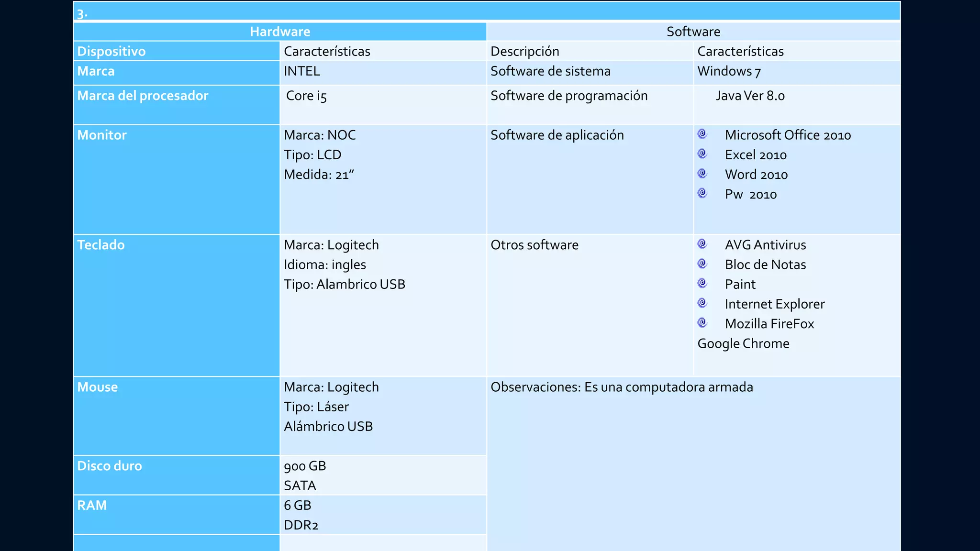Image resolution: width=980 pixels, height=551 pixels.
Task: Click the Tipo: Láser text
Action: coord(316,407)
